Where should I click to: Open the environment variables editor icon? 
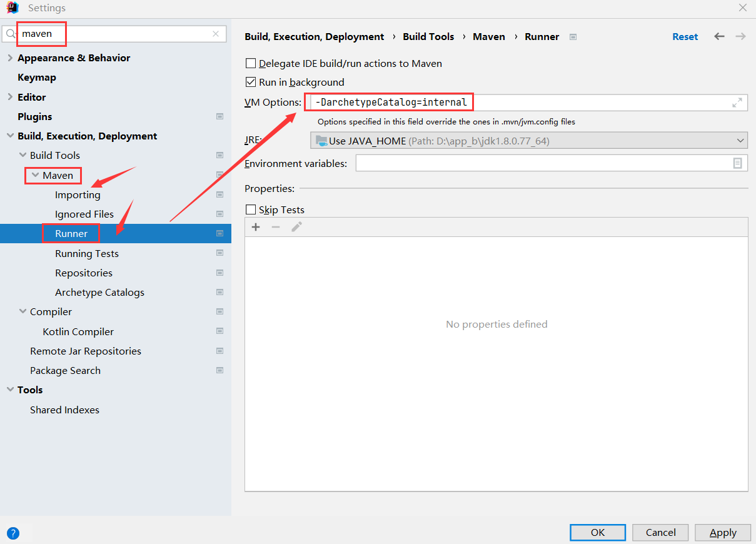click(737, 163)
